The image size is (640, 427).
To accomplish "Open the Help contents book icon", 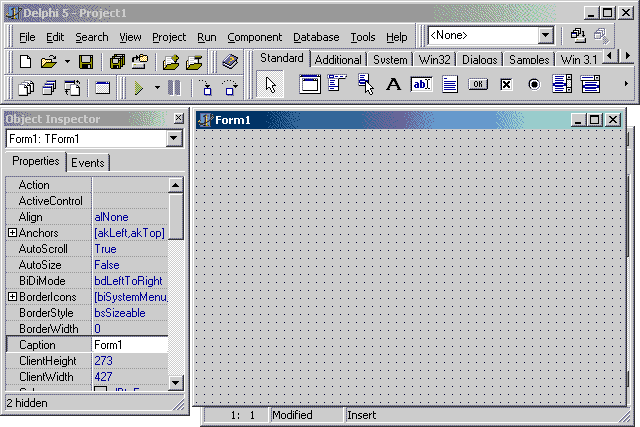I will tap(230, 62).
